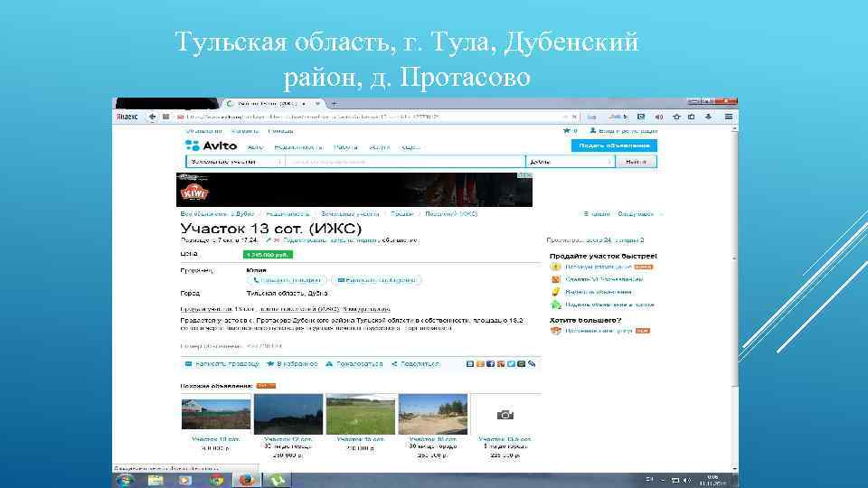Click Пожаловаться link

click(x=354, y=363)
